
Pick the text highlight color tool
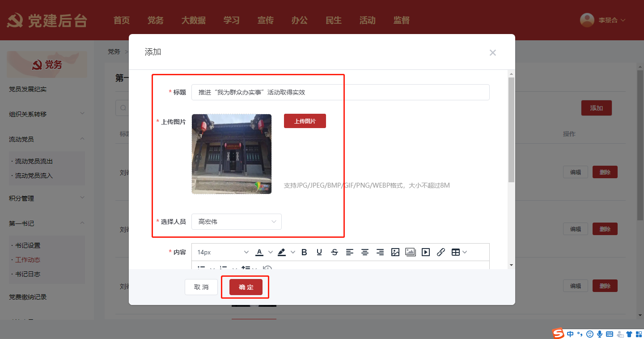point(282,252)
